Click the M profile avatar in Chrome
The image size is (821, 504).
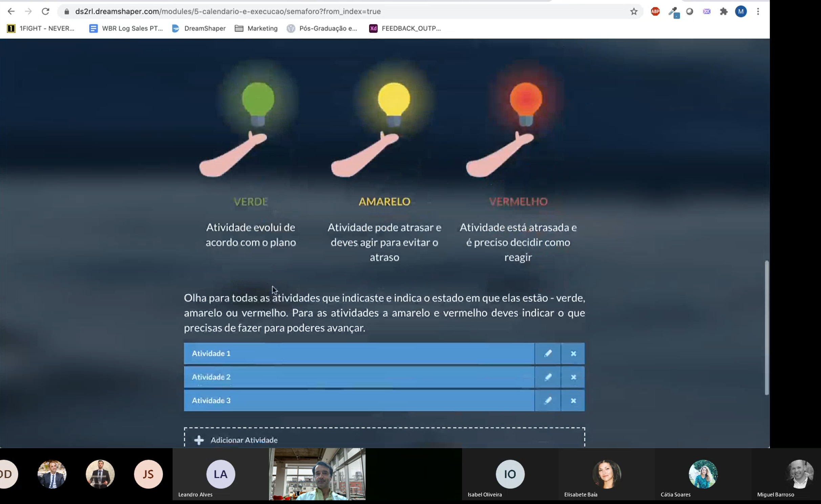coord(741,12)
